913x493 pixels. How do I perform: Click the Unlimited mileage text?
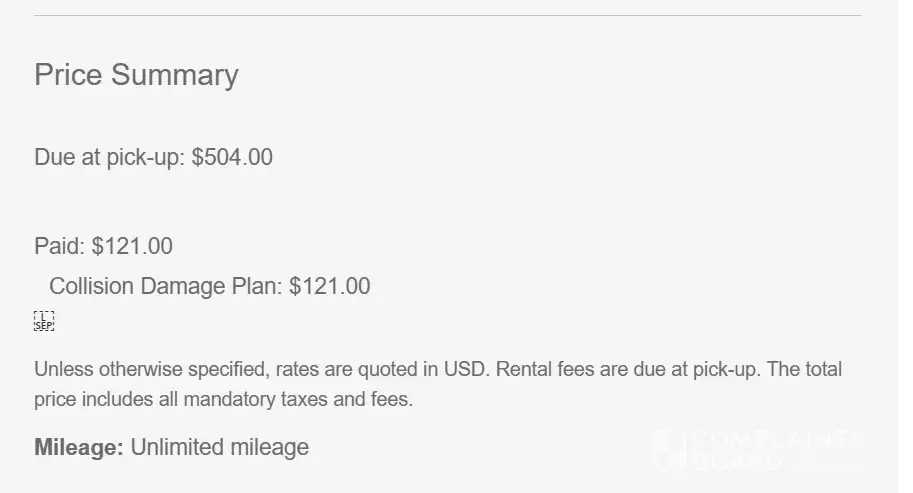pos(219,447)
